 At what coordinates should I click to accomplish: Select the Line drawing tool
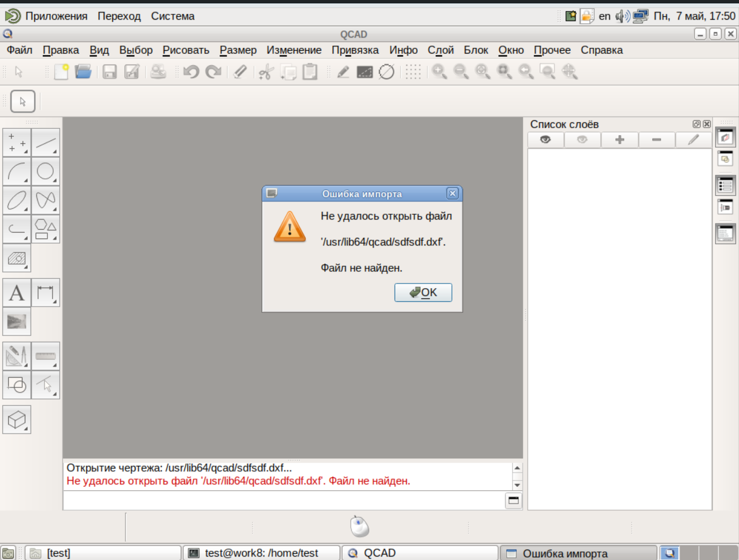click(x=46, y=143)
